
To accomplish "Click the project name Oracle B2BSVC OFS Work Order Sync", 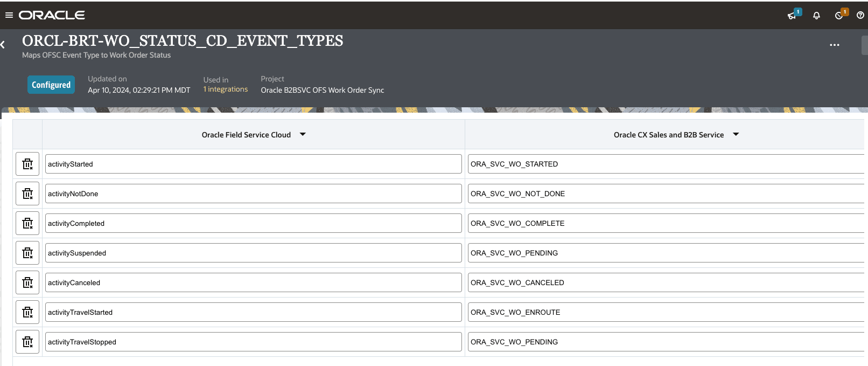I will pyautogui.click(x=323, y=90).
